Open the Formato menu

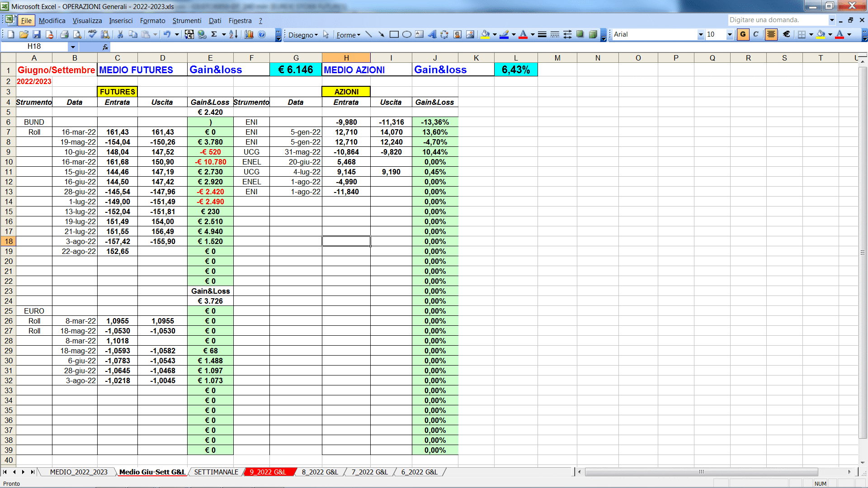click(x=153, y=20)
